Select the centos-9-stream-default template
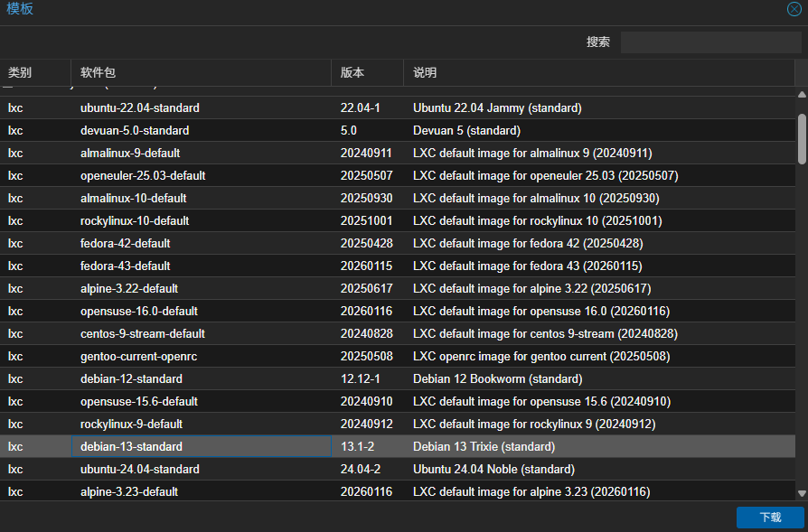Image resolution: width=808 pixels, height=532 pixels. [x=143, y=333]
